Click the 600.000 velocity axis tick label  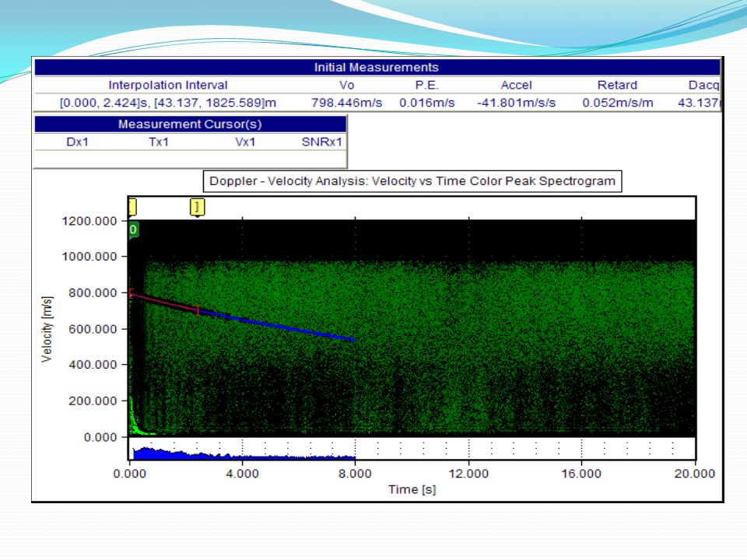93,329
